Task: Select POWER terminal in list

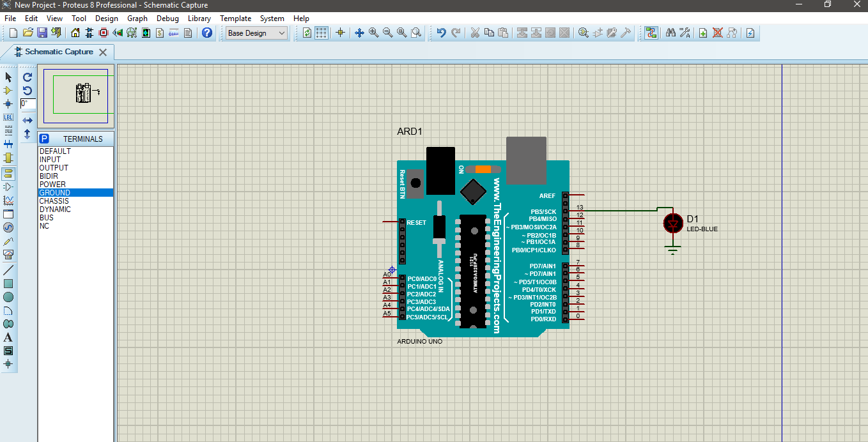Action: (x=75, y=185)
